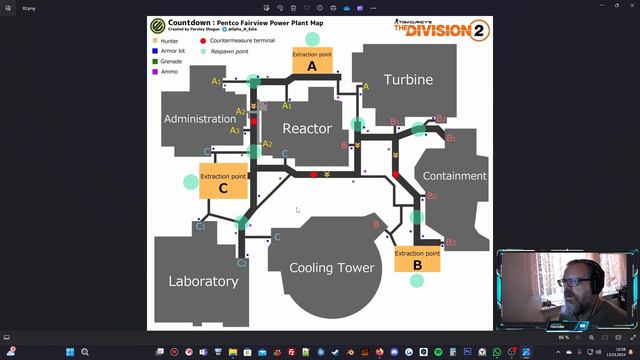Switch to the Photos app icon in the taskbar
Screen dimensions: 640x360
pyautogui.click(x=526, y=352)
